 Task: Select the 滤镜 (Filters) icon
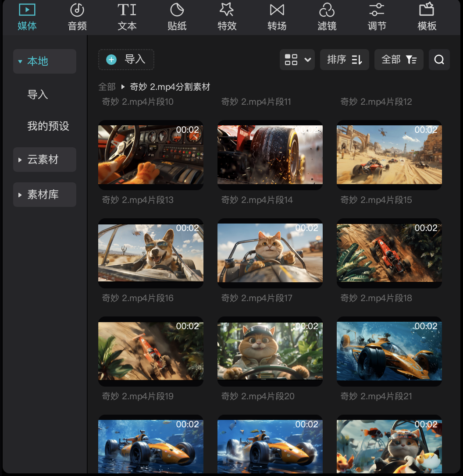coord(327,17)
